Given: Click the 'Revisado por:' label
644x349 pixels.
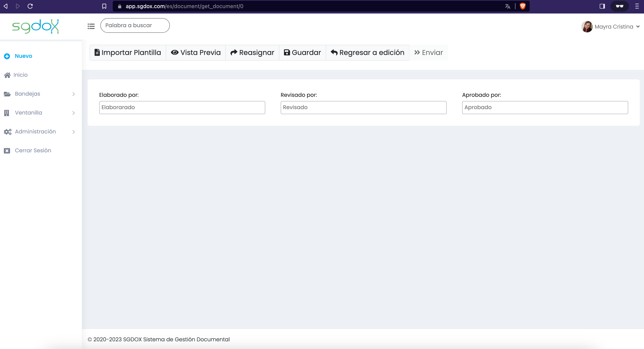Looking at the screenshot, I should (x=299, y=95).
